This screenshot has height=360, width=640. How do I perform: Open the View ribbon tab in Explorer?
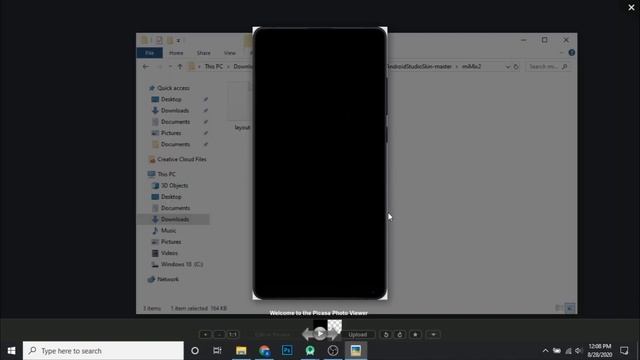tap(230, 53)
